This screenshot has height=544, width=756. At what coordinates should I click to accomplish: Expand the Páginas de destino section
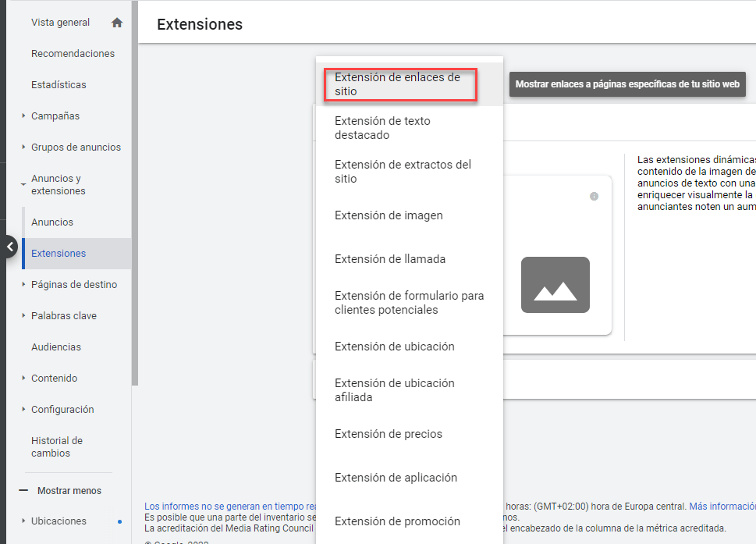pyautogui.click(x=23, y=285)
